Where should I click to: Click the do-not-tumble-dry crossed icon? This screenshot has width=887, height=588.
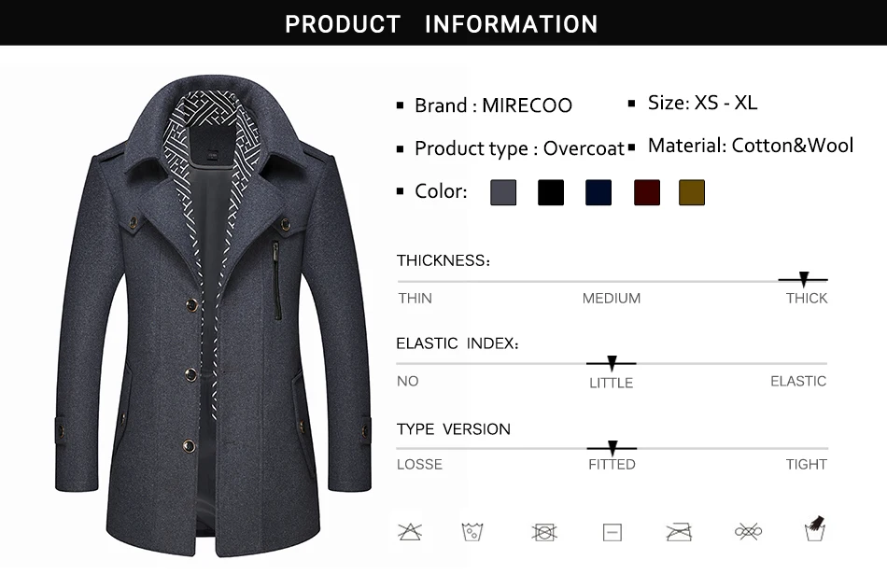tap(544, 532)
